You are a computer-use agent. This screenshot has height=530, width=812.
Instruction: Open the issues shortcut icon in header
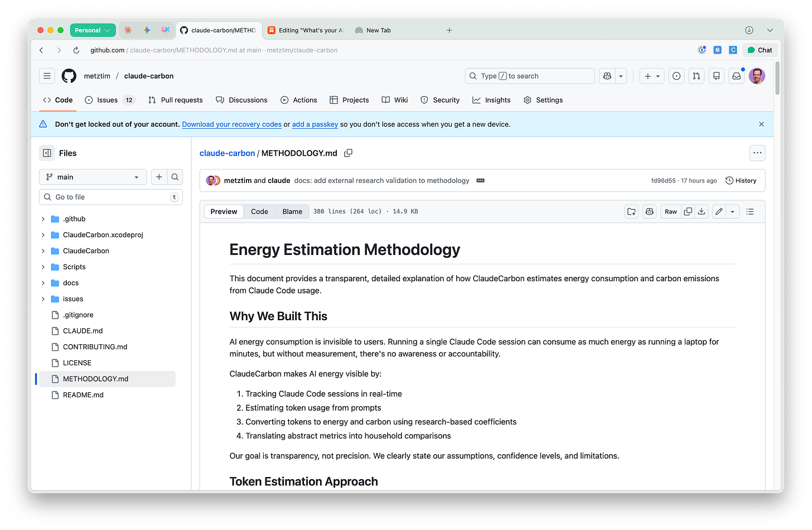(676, 76)
